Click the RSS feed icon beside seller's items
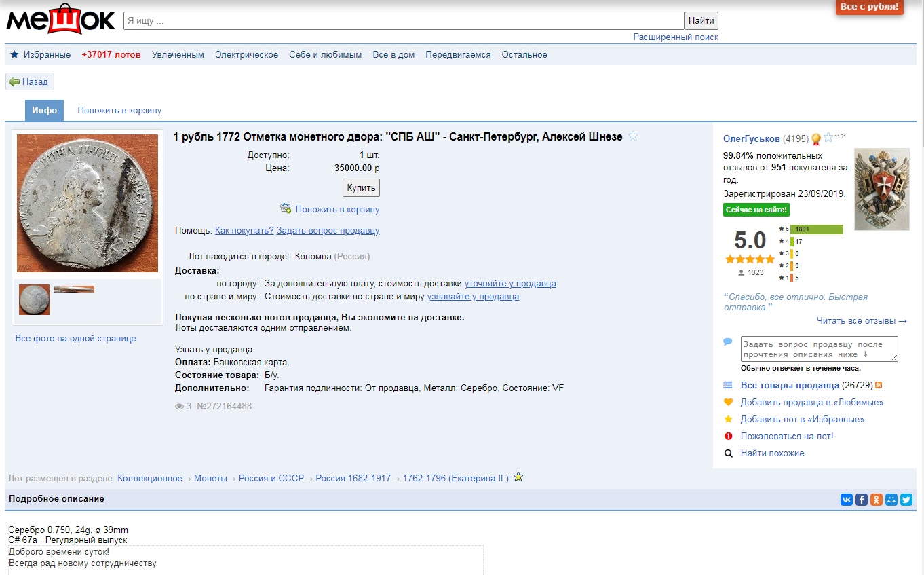The height and width of the screenshot is (575, 924). pyautogui.click(x=879, y=386)
